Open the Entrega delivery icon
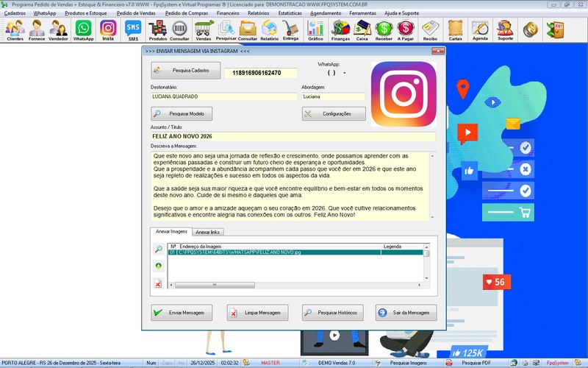Screen dimensions: 588x368 click(x=290, y=30)
